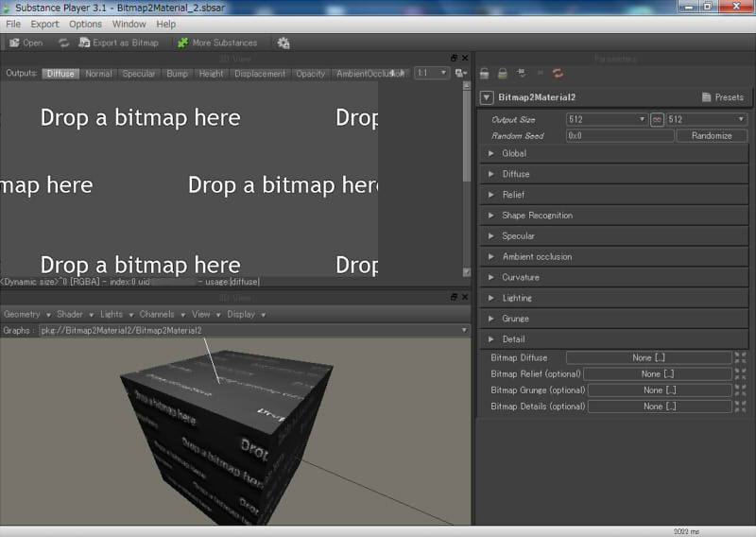Expand the Detail parameter group
This screenshot has width=756, height=537.
[613, 339]
